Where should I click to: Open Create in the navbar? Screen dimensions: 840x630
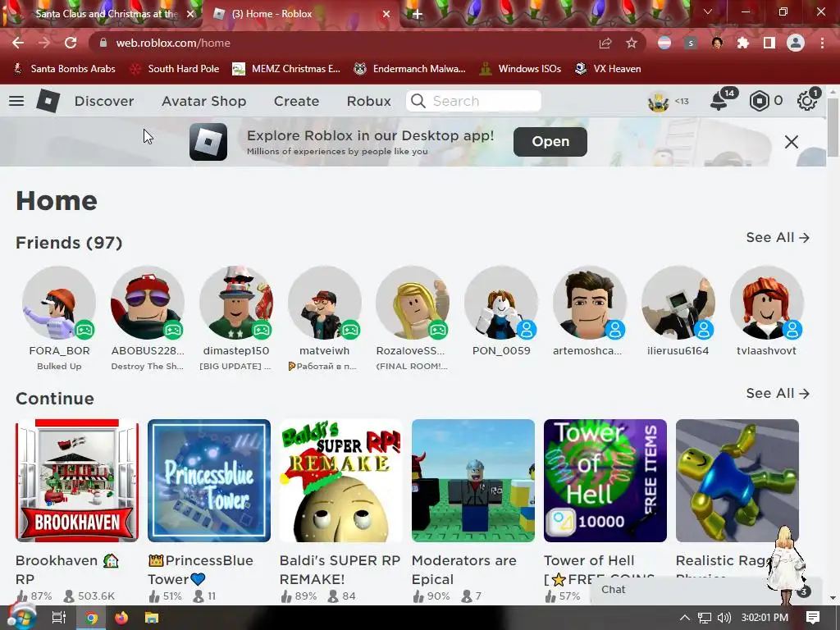(x=296, y=101)
